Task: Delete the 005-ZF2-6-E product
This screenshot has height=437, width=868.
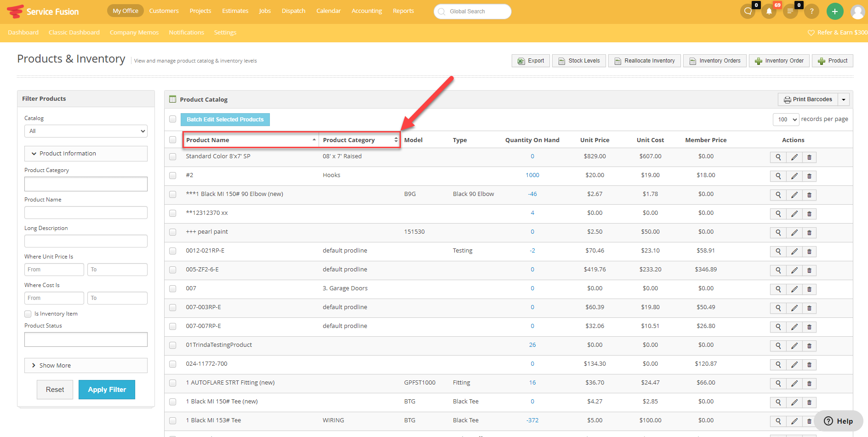Action: click(809, 270)
